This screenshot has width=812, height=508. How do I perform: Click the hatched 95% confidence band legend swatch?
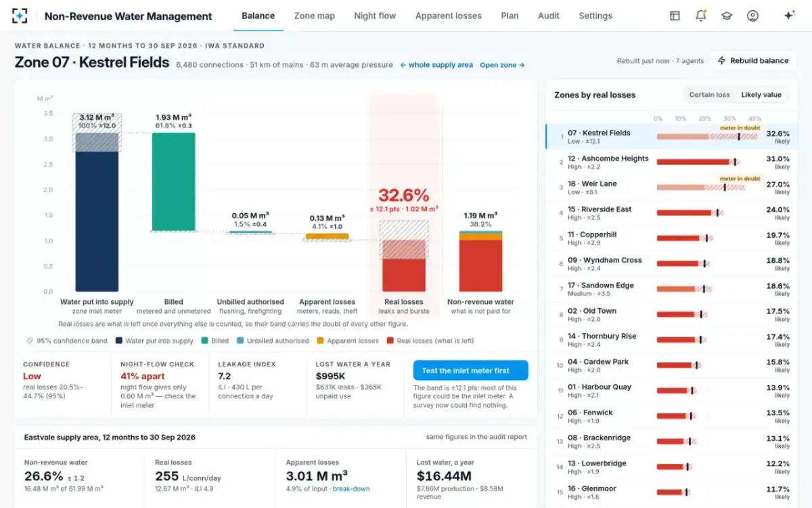pos(29,341)
